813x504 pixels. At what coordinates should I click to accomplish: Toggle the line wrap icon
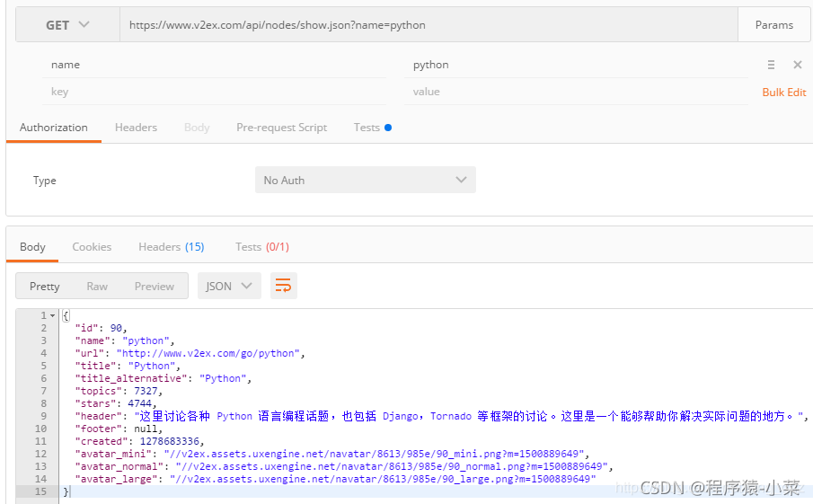coord(283,286)
